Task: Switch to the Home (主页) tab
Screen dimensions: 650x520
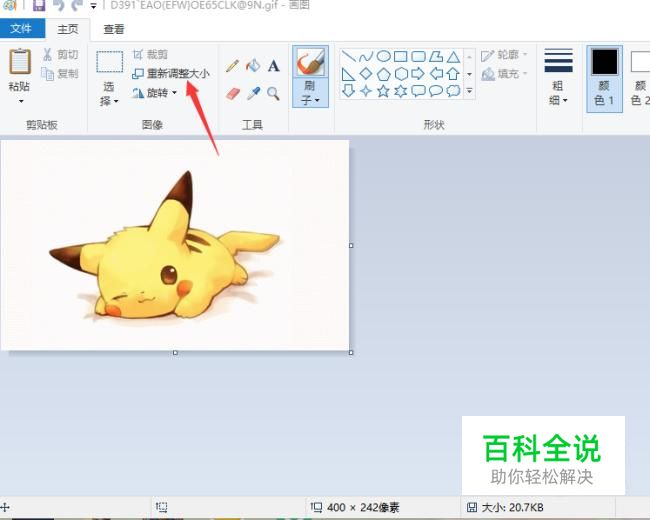Action: [x=68, y=29]
